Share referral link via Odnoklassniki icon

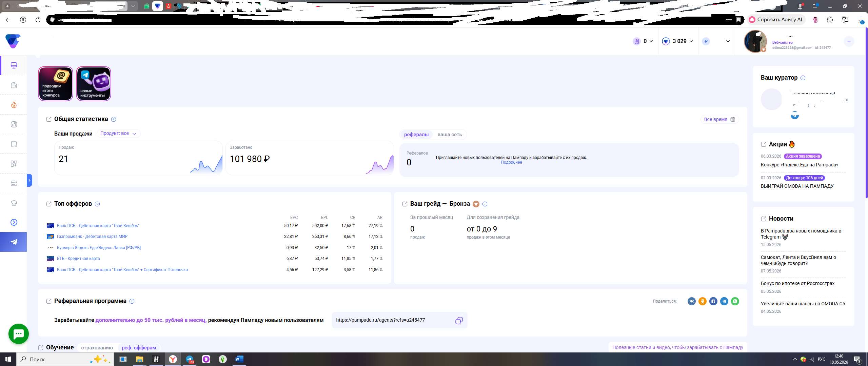tap(703, 301)
